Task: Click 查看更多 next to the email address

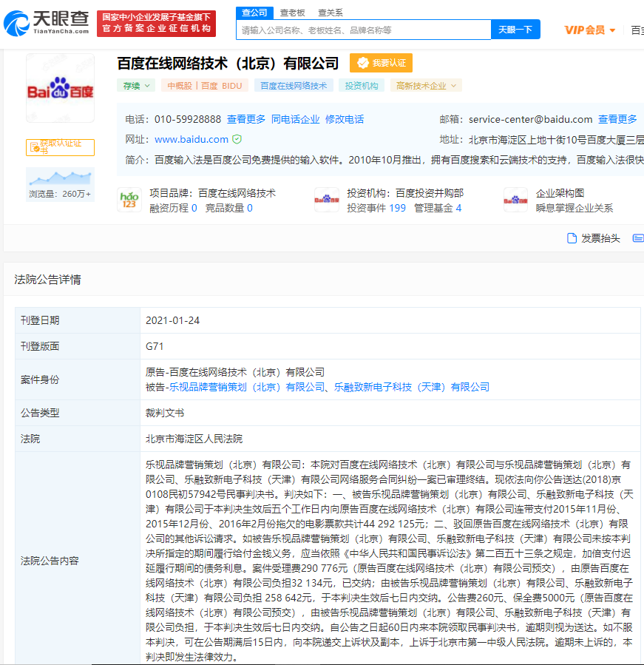Action: [x=617, y=120]
